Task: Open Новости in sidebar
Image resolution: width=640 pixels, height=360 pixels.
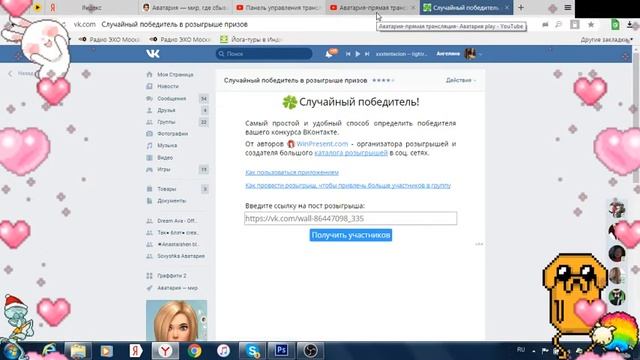Action: [x=168, y=87]
